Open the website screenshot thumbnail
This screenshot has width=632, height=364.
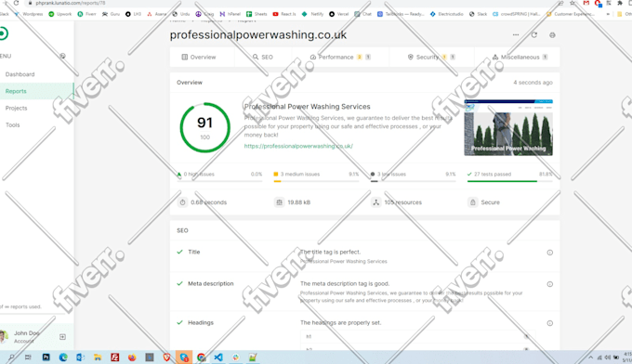click(508, 127)
